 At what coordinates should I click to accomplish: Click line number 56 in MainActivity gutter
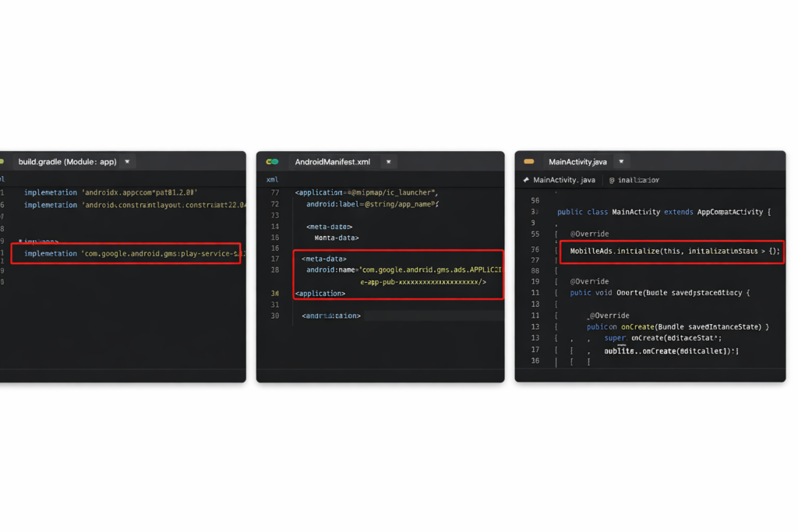(535, 200)
